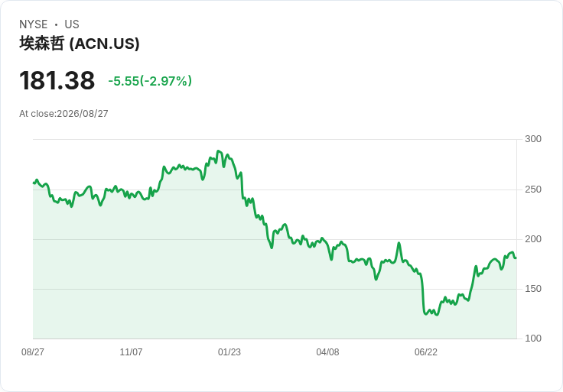This screenshot has height=392, width=563.
Task: Click the chart's lowest trough near 06/22
Action: (x=437, y=315)
